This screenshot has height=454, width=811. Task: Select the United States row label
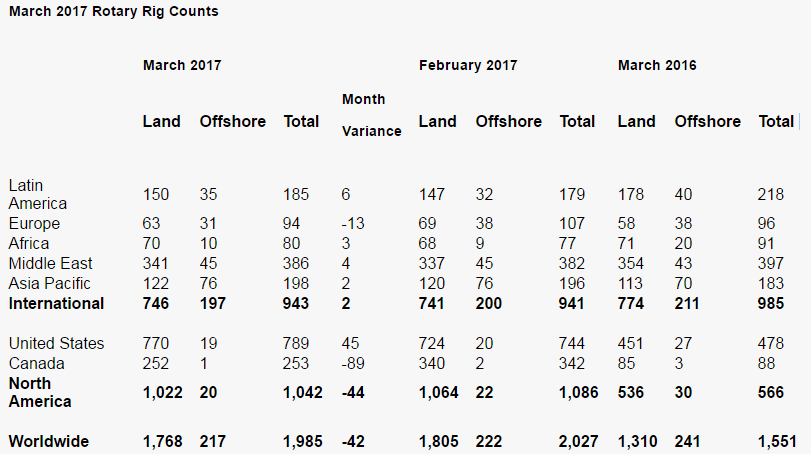click(56, 343)
